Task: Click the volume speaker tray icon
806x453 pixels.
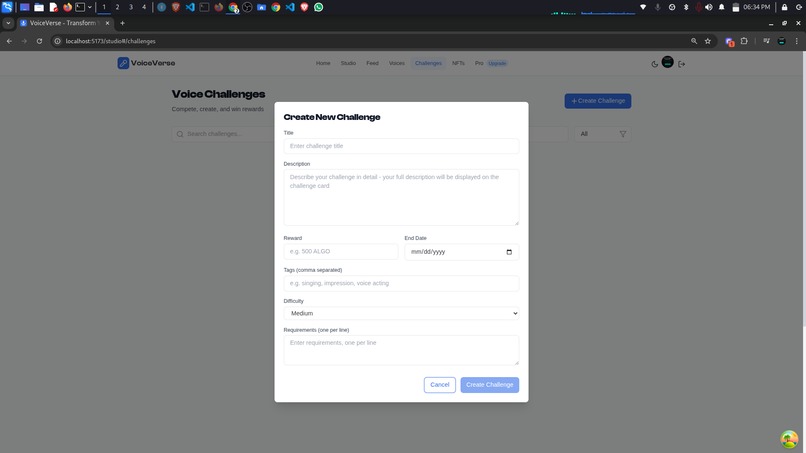Action: click(709, 7)
